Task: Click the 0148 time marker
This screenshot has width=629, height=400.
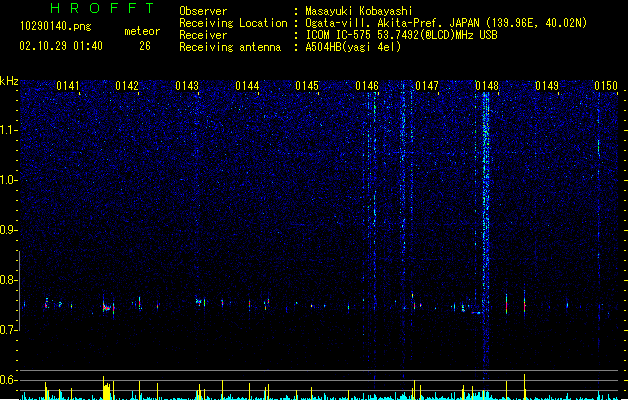Action: click(487, 86)
